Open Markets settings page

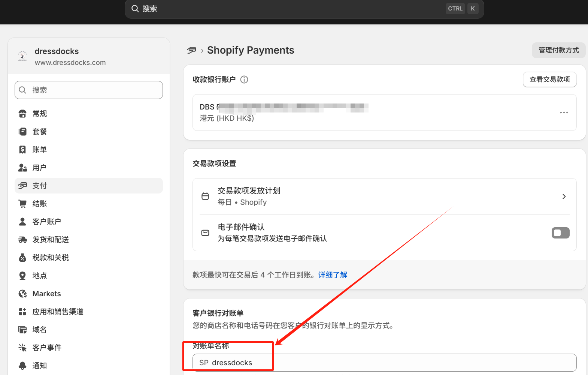(x=89, y=294)
